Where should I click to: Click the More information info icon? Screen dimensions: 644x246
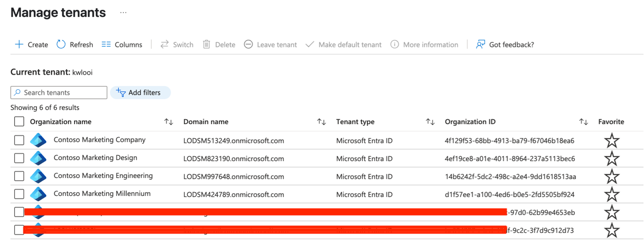(x=395, y=44)
